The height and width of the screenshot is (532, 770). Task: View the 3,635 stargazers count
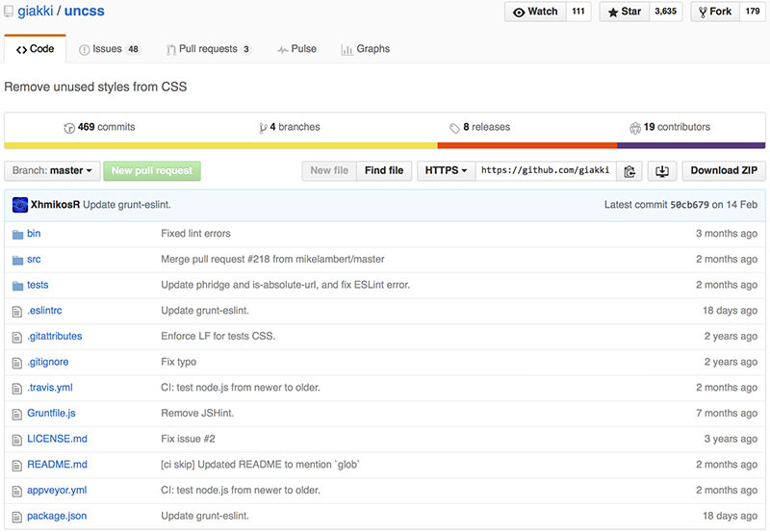tap(665, 12)
